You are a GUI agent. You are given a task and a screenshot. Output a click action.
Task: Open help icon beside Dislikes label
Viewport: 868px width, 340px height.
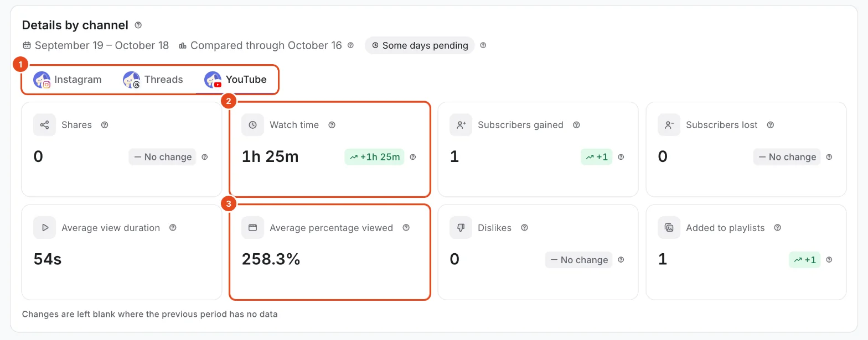click(524, 228)
